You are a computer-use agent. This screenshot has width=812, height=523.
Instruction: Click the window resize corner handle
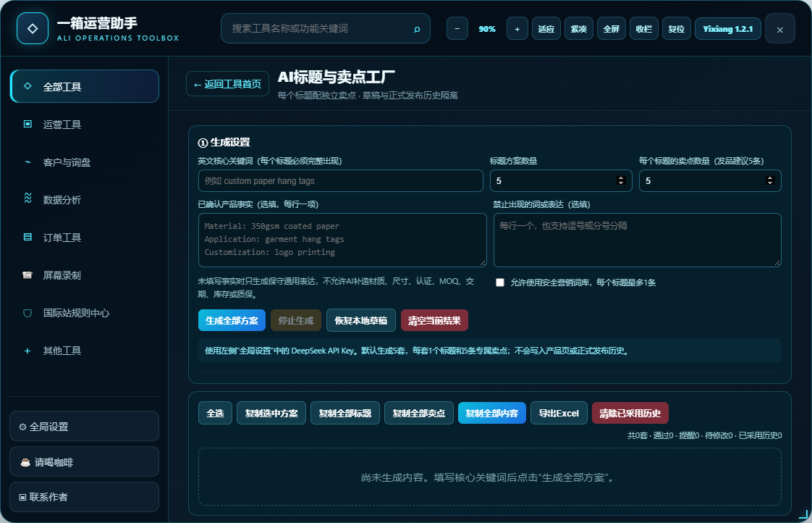(803, 514)
